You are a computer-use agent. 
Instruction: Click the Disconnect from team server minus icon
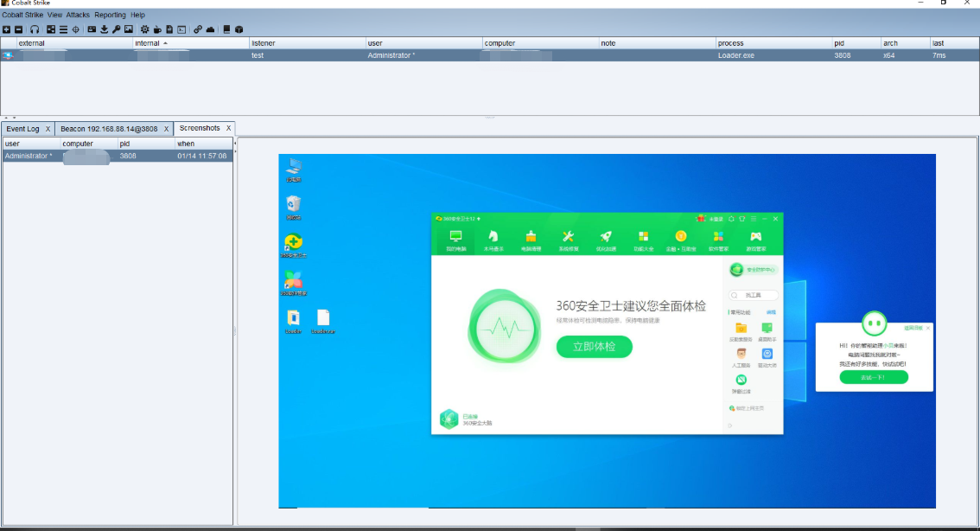(19, 29)
